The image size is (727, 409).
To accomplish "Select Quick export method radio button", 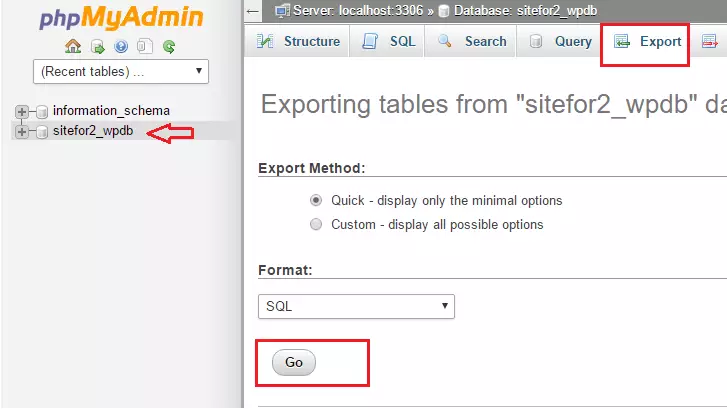I will tap(316, 200).
